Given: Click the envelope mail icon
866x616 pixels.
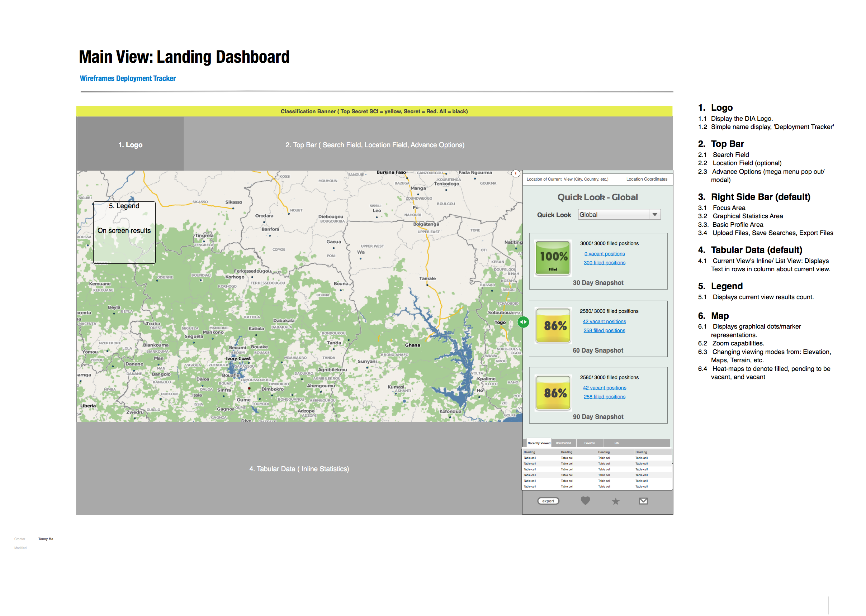Looking at the screenshot, I should click(x=643, y=501).
